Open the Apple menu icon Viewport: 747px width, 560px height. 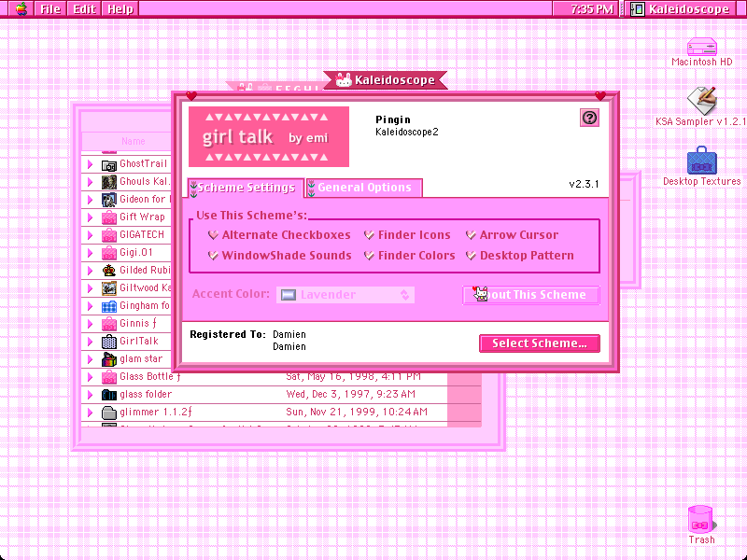pyautogui.click(x=21, y=8)
